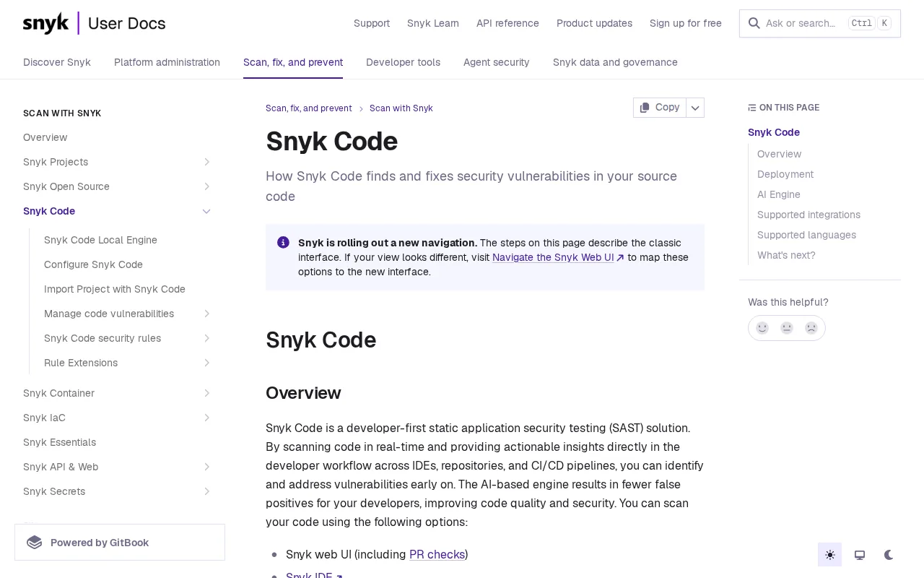The width and height of the screenshot is (924, 578).
Task: Expand Snyk Secrets section chevron
Action: click(206, 491)
